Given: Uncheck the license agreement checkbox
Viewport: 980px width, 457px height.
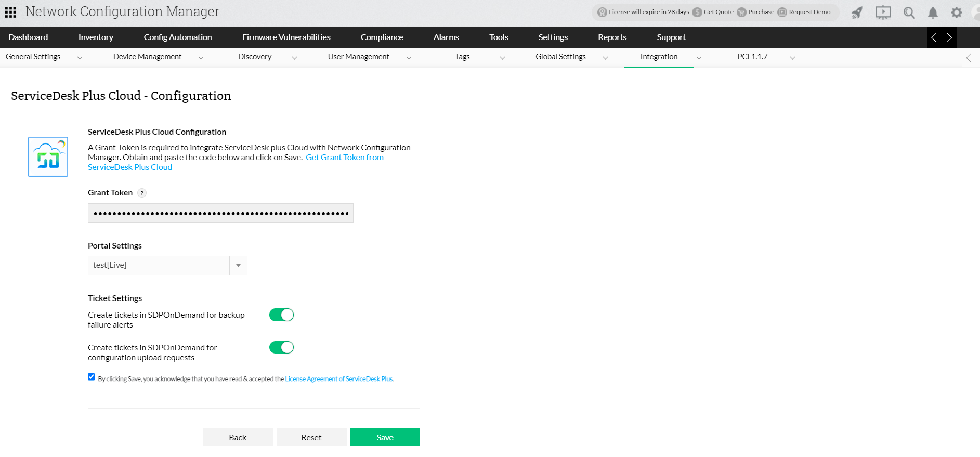Looking at the screenshot, I should point(92,377).
